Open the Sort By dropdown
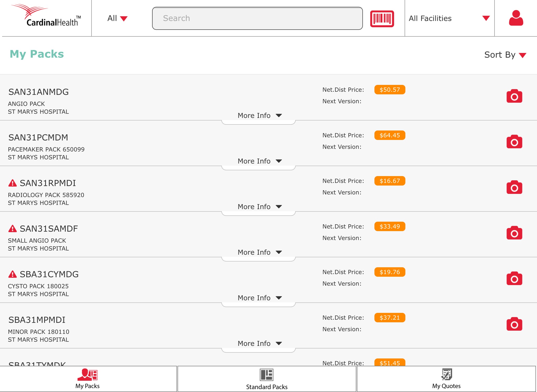537x392 pixels. coord(505,55)
